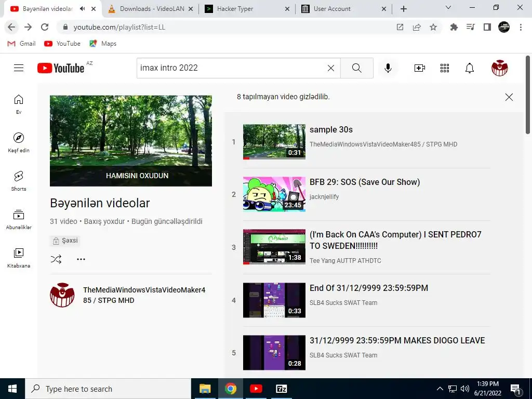This screenshot has height=399, width=532.
Task: Open the media control icon in Chrome toolbar
Action: [471, 27]
